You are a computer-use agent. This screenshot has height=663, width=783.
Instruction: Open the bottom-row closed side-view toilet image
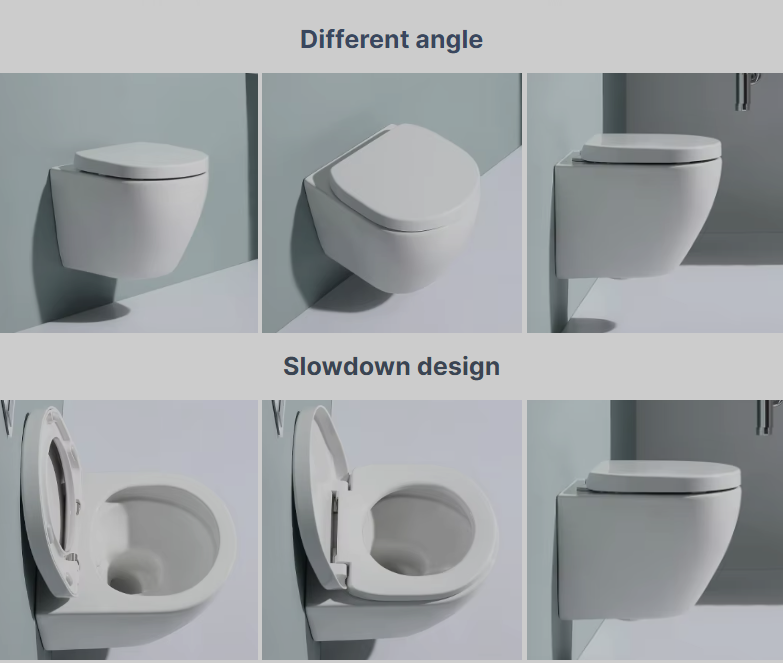pos(655,530)
